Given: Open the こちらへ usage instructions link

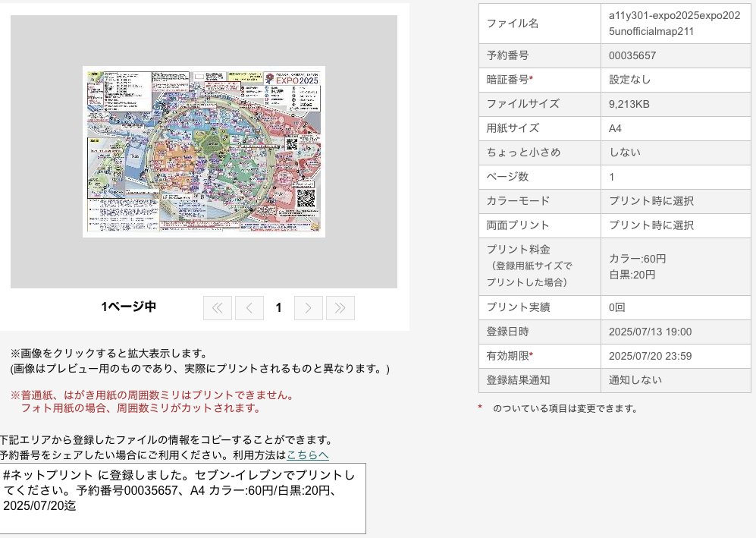Looking at the screenshot, I should pyautogui.click(x=307, y=454).
